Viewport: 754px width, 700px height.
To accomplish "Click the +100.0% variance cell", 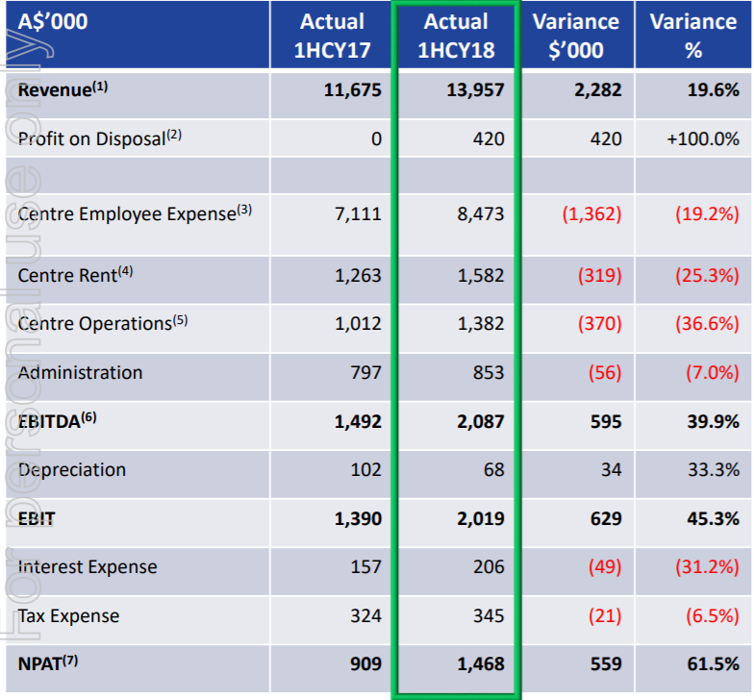I will click(703, 138).
